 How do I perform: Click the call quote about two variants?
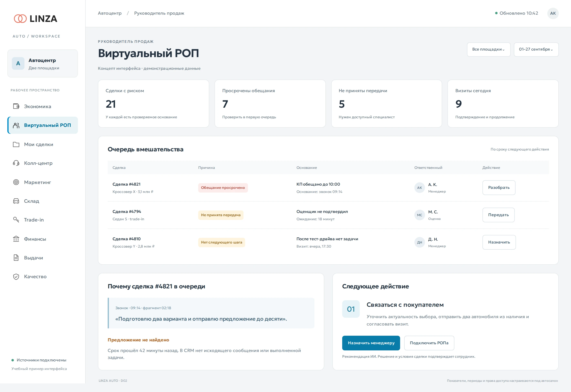coord(201,319)
